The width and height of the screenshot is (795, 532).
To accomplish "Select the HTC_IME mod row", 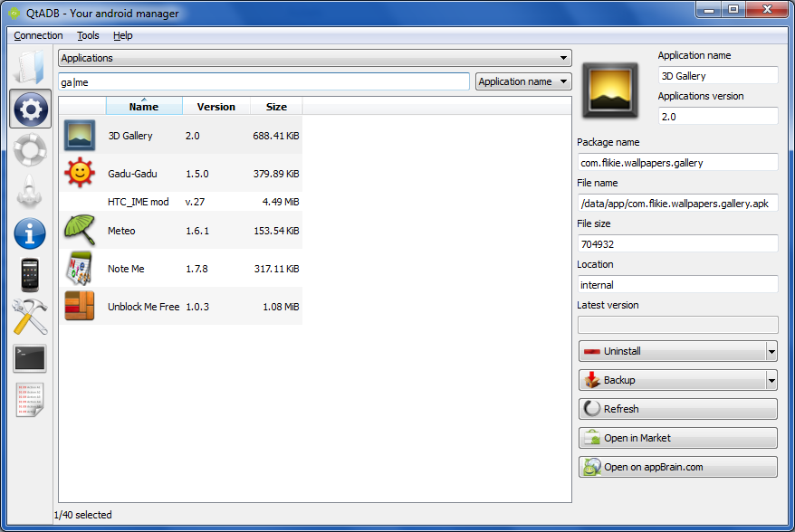I will tap(181, 202).
